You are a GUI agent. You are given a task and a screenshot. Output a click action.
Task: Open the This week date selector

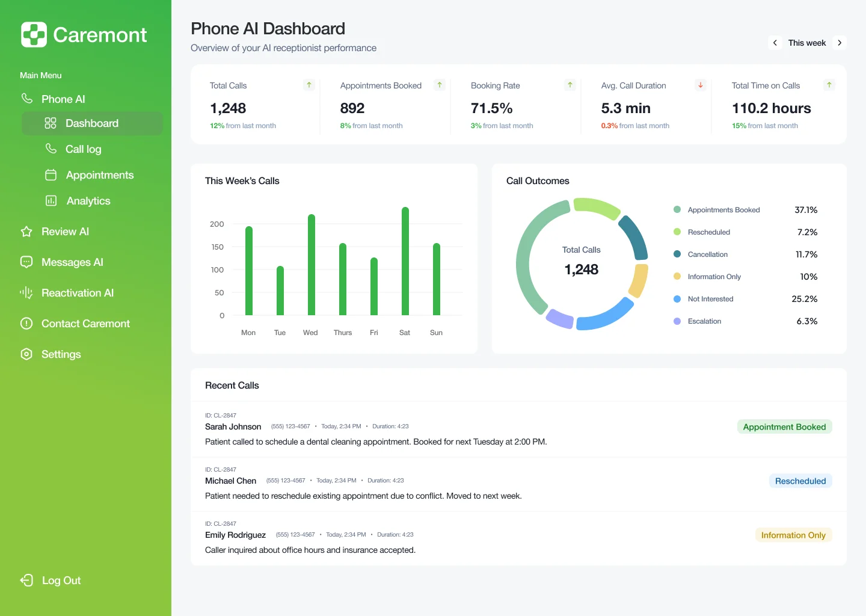[x=807, y=43]
